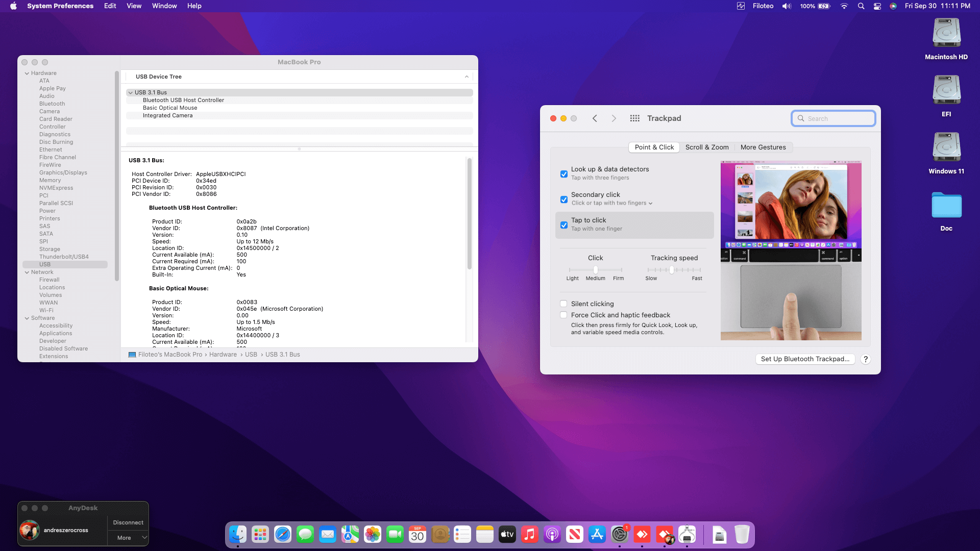Collapse the Software section in sidebar
The image size is (980, 551).
coord(27,318)
